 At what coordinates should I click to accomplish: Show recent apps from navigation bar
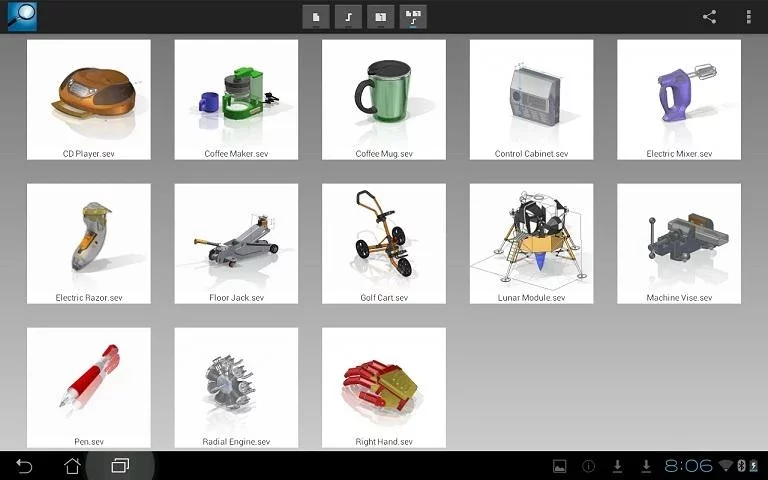120,465
